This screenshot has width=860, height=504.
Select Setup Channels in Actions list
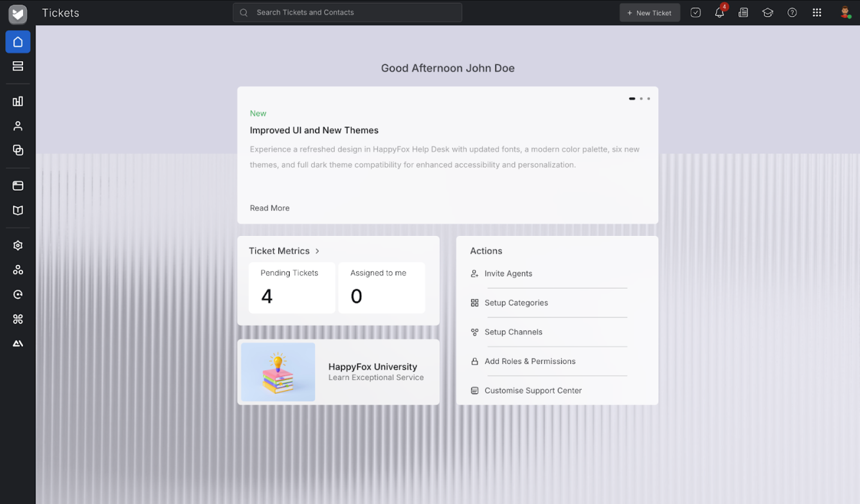coord(513,332)
